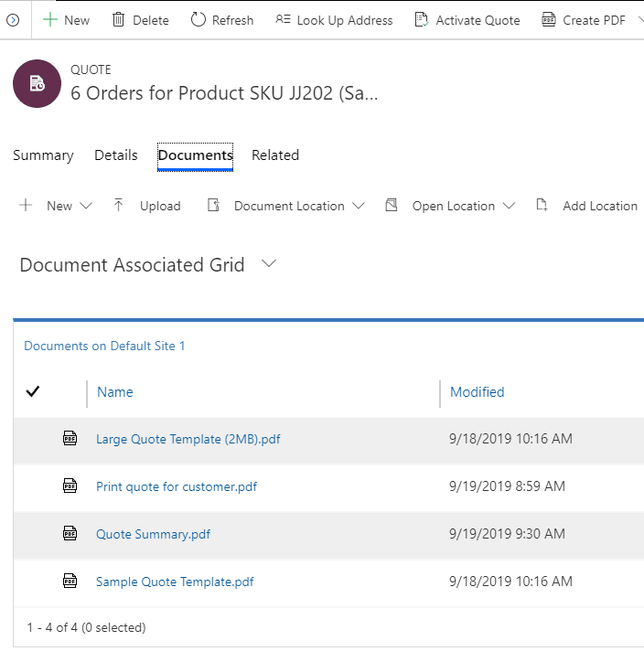Toggle the select-all checkmark in grid header
The height and width of the screenshot is (651, 644).
[33, 392]
